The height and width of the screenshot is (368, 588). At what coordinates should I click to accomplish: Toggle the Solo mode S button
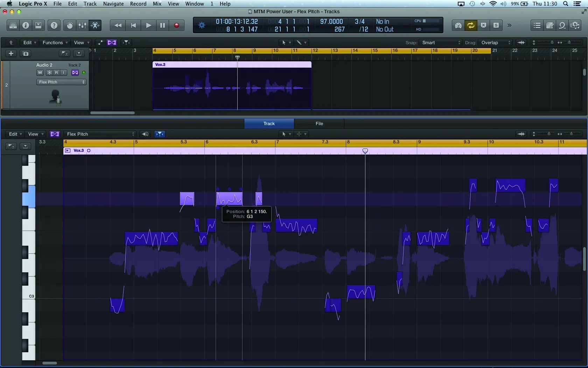pyautogui.click(x=496, y=25)
